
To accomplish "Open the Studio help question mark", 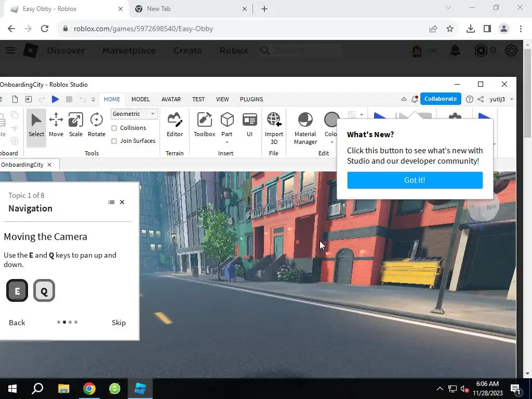I will tap(469, 99).
